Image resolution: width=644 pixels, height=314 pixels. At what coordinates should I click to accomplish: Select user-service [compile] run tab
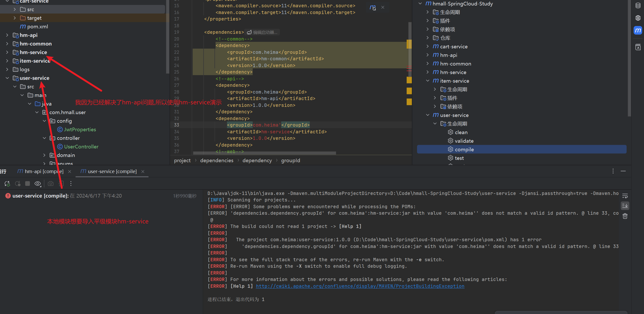(112, 172)
